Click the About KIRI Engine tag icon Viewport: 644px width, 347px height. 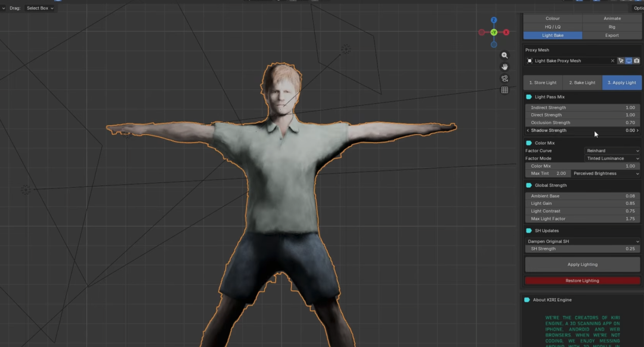point(527,300)
